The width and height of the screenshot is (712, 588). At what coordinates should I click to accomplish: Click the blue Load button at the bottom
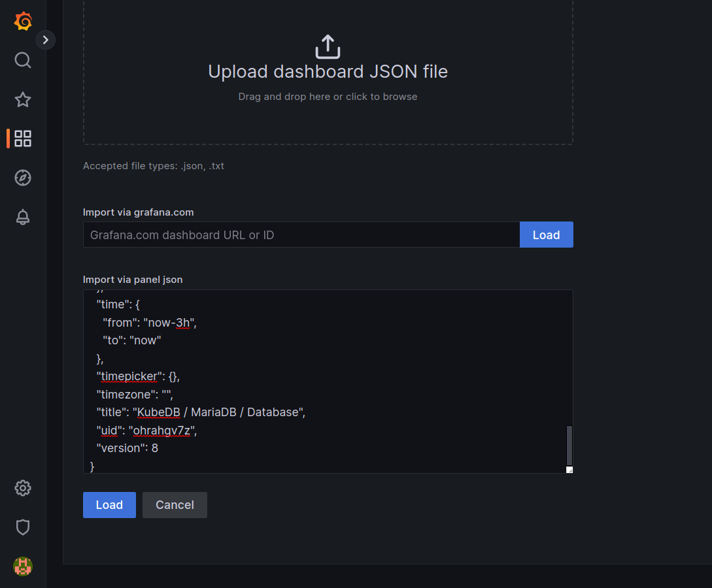[109, 504]
